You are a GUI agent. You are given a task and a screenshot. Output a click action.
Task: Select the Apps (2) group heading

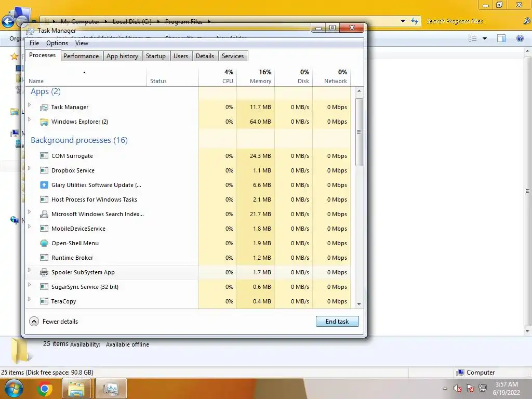(46, 91)
